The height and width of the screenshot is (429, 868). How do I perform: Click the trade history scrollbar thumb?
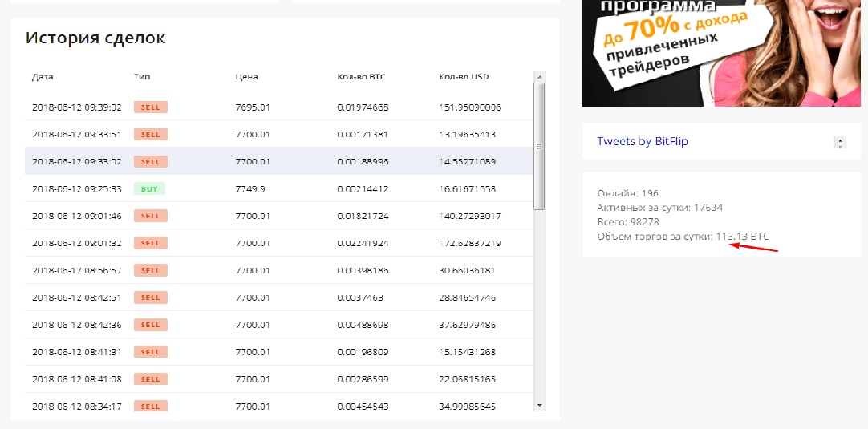[539, 144]
